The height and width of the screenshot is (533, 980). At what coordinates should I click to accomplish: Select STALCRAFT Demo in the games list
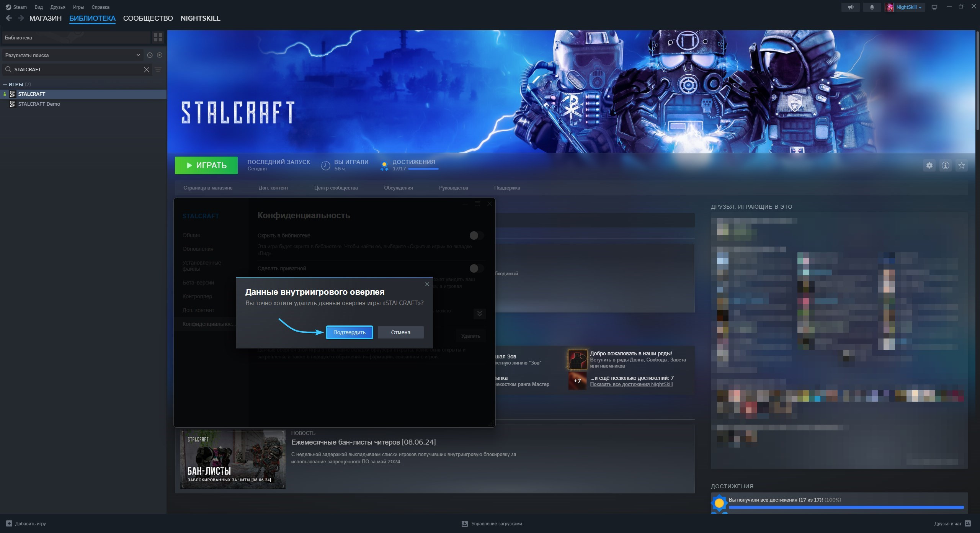(83, 104)
